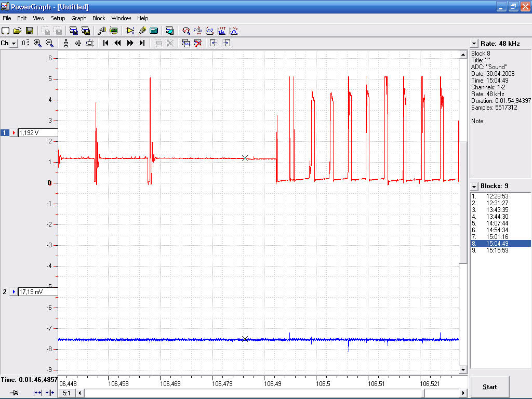This screenshot has width=532, height=399.
Task: Click the zoom in magnifier icon
Action: (x=37, y=43)
